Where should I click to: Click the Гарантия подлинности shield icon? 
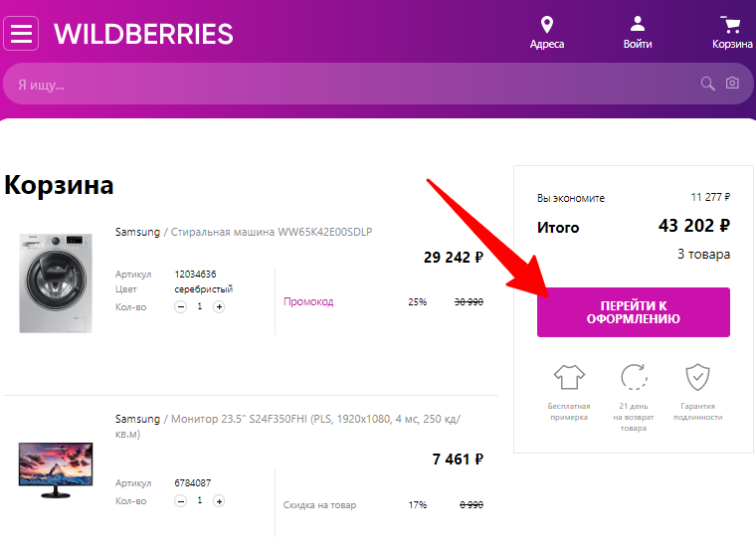[x=697, y=377]
